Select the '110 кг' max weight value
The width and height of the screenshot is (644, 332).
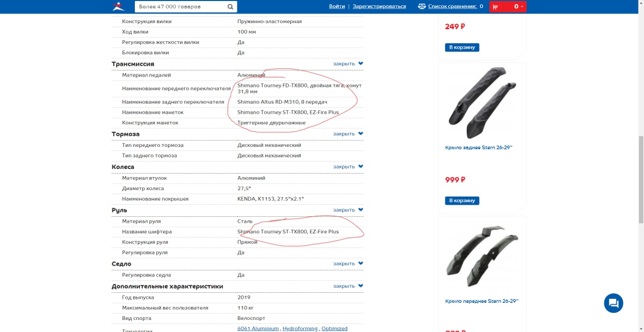coord(246,308)
